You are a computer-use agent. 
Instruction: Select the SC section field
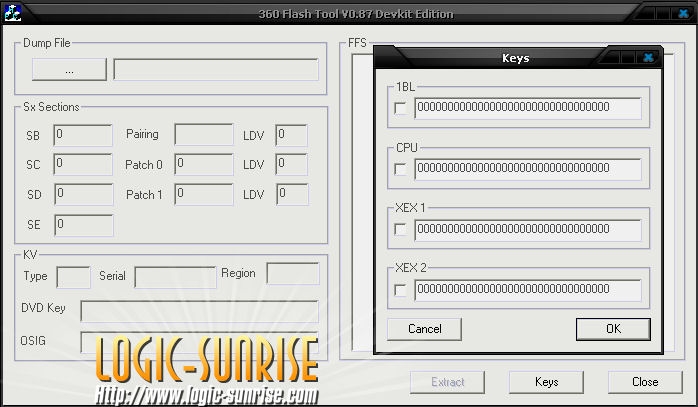[x=83, y=165]
